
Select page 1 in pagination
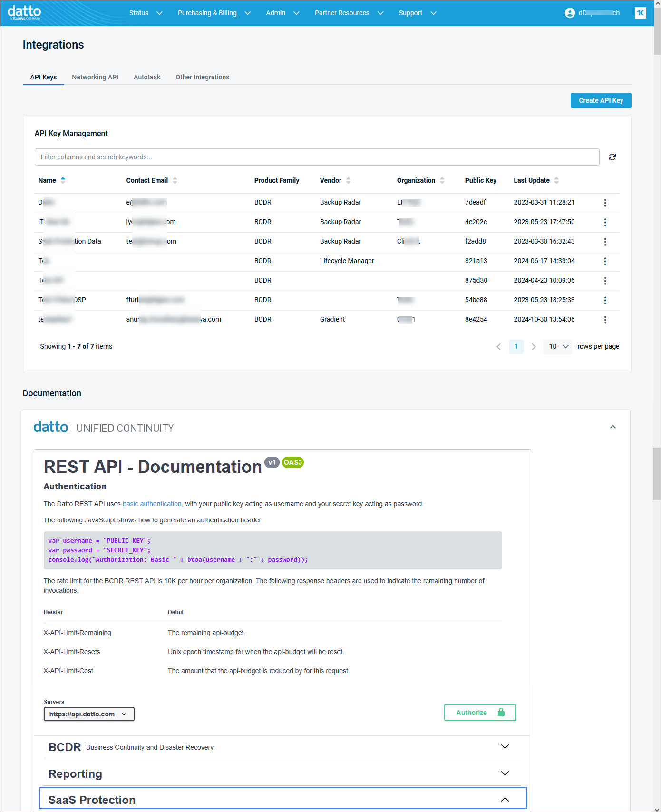(516, 347)
